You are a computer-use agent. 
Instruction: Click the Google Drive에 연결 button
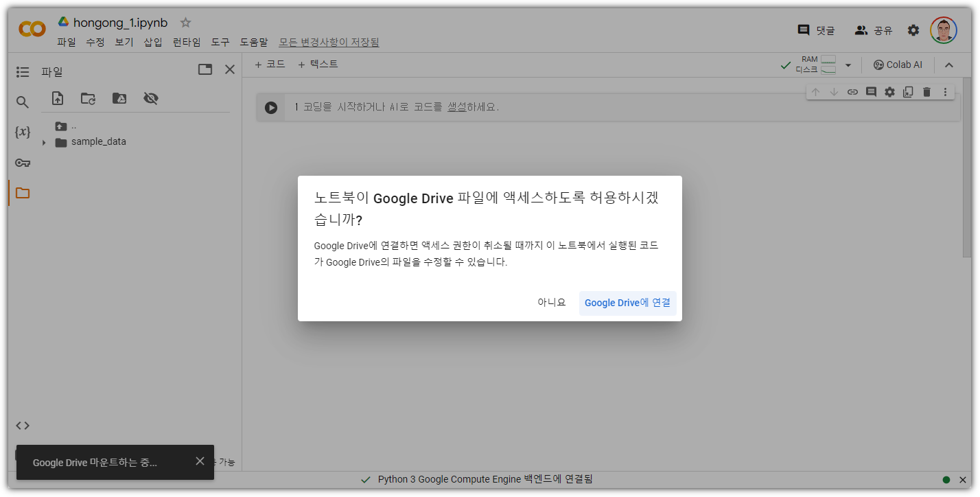[628, 303]
